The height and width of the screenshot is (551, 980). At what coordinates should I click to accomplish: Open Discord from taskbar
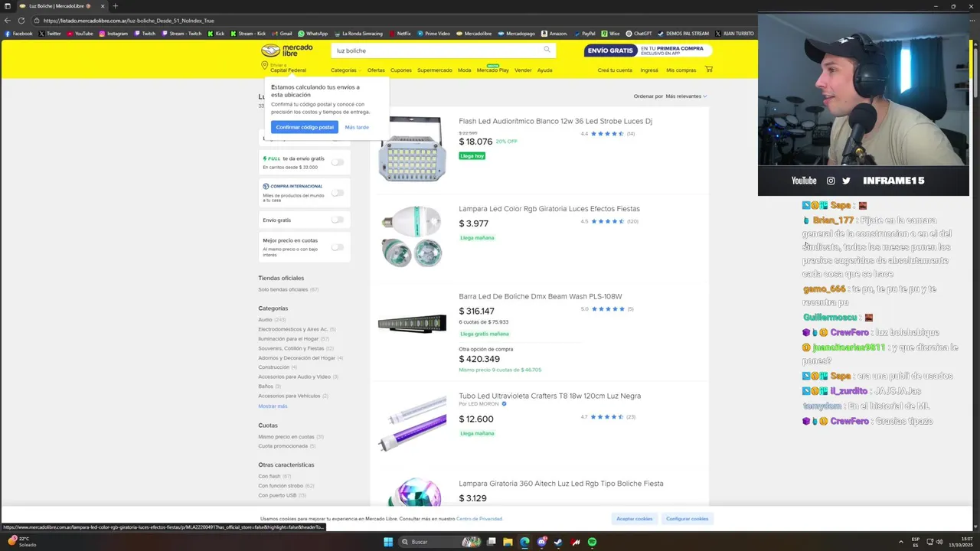[541, 542]
